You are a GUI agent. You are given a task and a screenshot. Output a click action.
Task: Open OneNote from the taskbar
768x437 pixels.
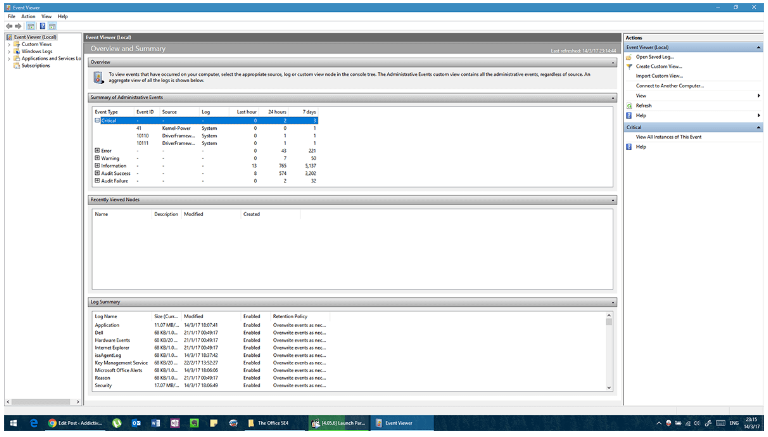[175, 423]
